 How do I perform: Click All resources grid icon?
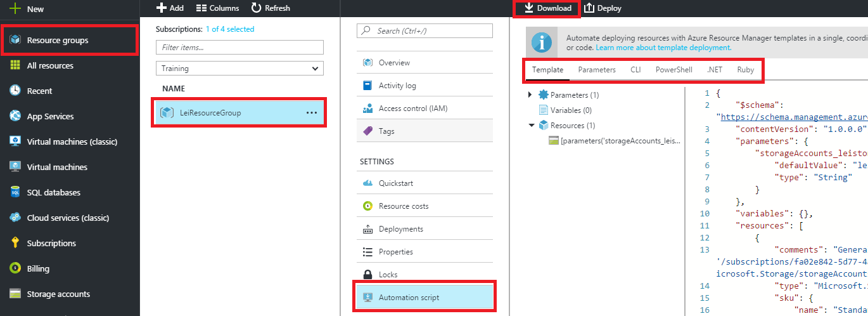point(15,65)
